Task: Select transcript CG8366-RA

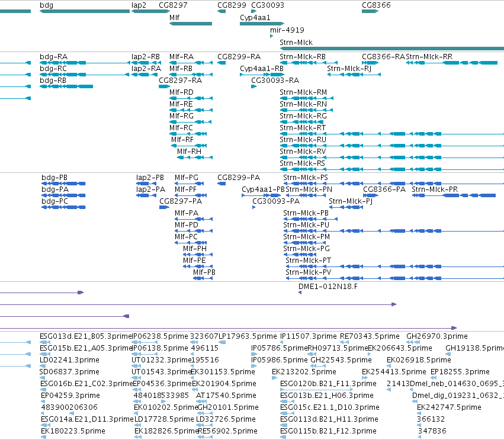Action: pos(383,57)
